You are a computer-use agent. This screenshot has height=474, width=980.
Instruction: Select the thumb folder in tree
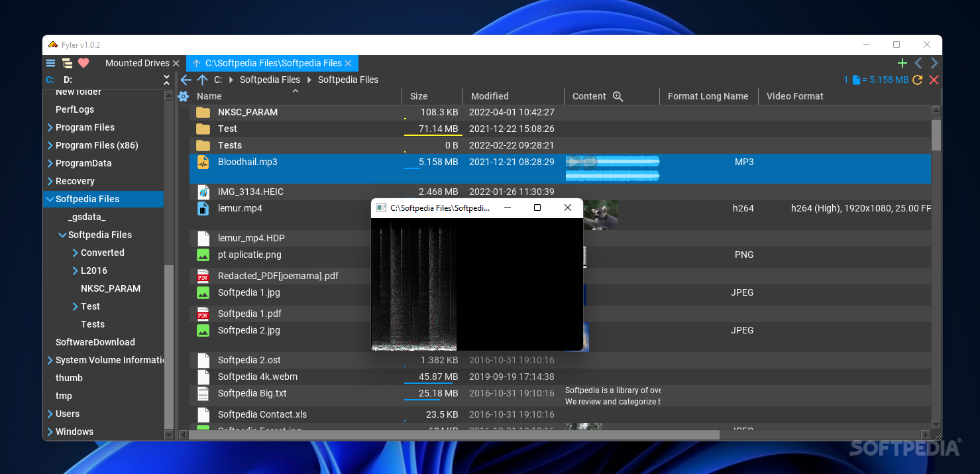tap(69, 378)
